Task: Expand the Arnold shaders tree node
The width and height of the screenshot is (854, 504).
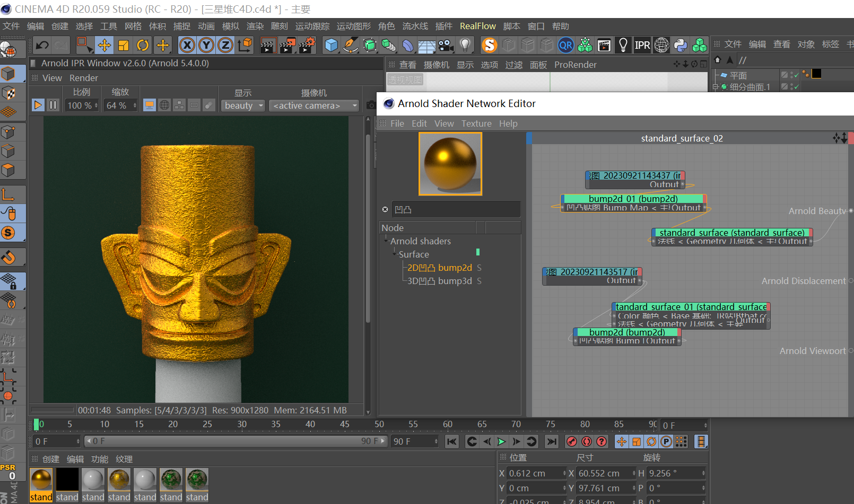Action: 386,241
